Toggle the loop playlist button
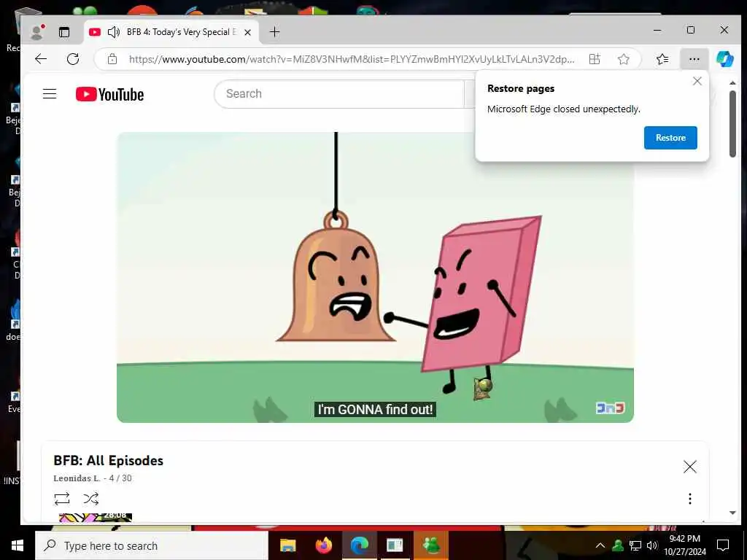 (x=62, y=499)
